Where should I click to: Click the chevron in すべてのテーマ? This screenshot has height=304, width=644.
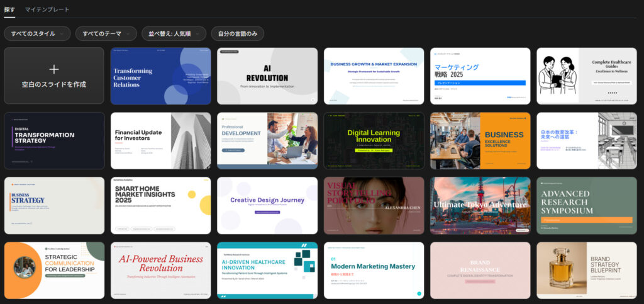tap(128, 34)
